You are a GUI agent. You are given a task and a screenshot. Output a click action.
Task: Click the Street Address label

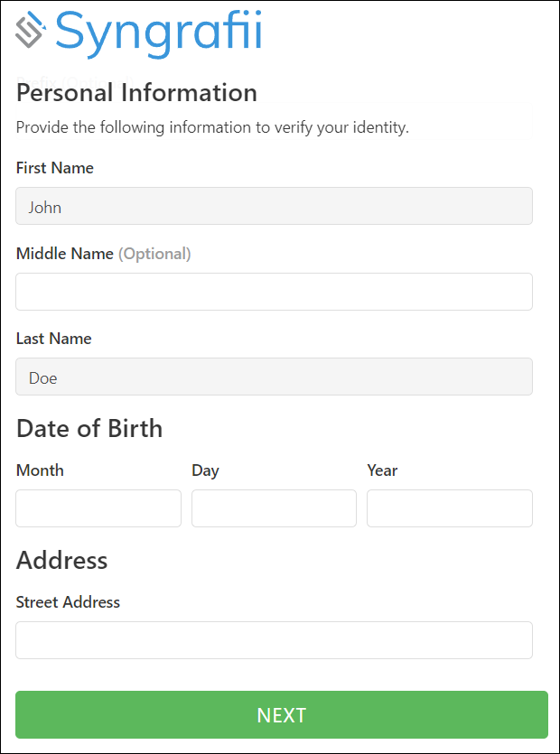click(68, 602)
